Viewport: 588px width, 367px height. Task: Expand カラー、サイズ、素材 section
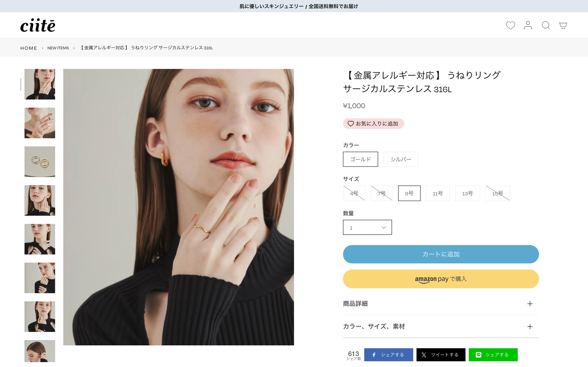pos(441,326)
